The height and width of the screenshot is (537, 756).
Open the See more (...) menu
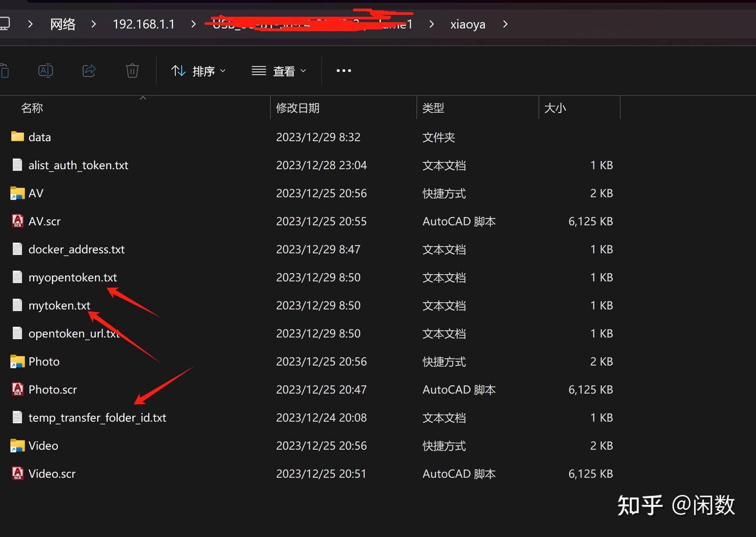tap(343, 70)
